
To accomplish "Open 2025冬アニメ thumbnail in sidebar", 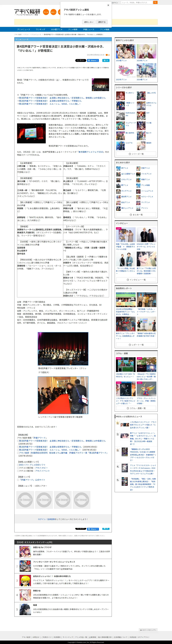I will click(x=126, y=70).
